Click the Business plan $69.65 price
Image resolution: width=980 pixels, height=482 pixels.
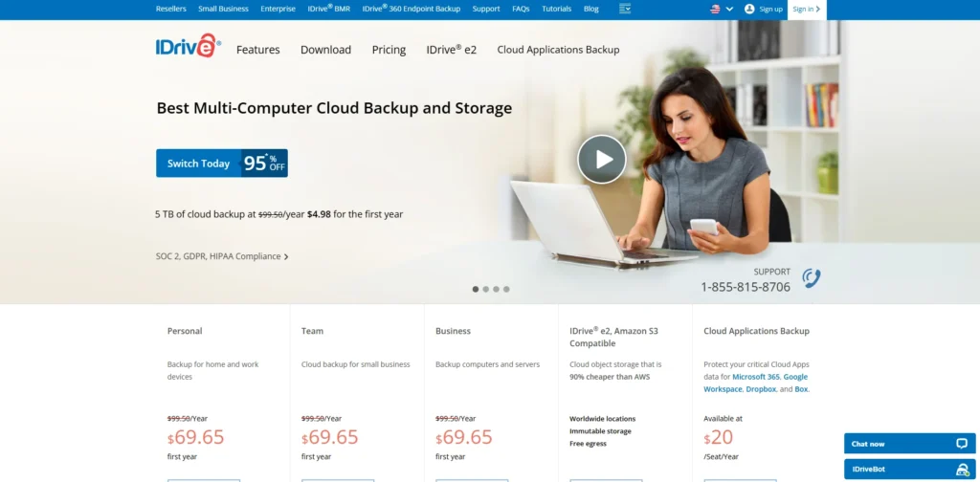pos(464,437)
